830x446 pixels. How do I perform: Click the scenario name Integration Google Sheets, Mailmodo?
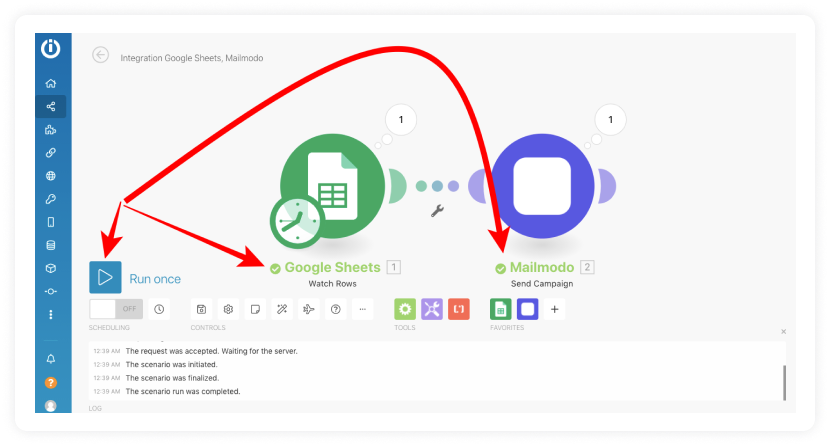click(192, 58)
